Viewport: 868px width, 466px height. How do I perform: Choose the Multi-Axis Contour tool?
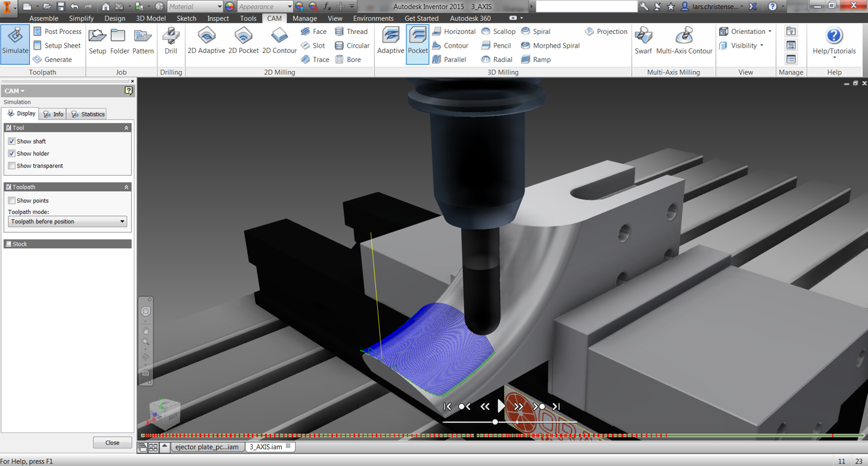684,42
